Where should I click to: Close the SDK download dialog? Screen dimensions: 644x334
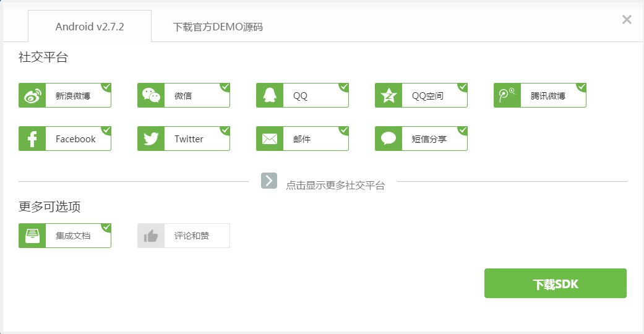[627, 19]
